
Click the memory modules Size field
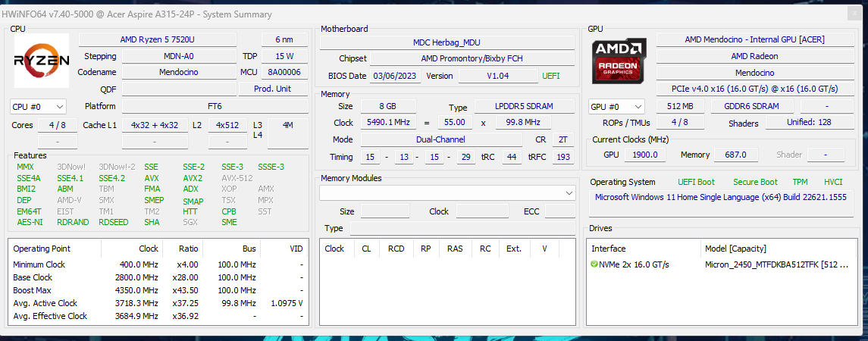pyautogui.click(x=385, y=211)
